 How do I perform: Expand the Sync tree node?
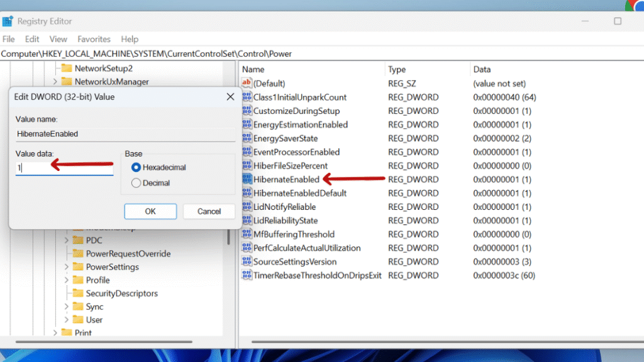[x=67, y=307]
